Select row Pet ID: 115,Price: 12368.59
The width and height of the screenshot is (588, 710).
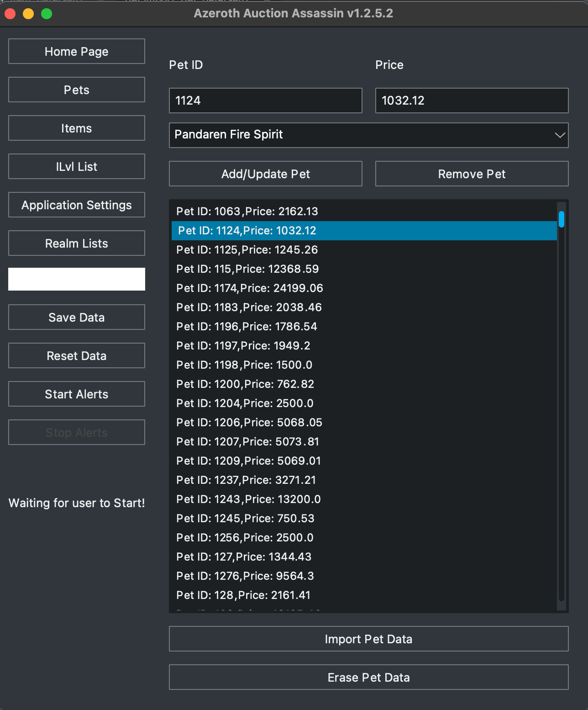364,269
